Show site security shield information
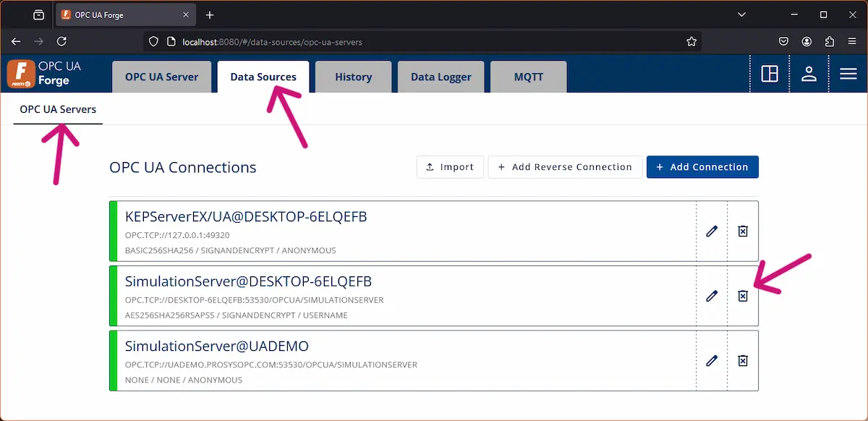Image resolution: width=868 pixels, height=421 pixels. (153, 42)
